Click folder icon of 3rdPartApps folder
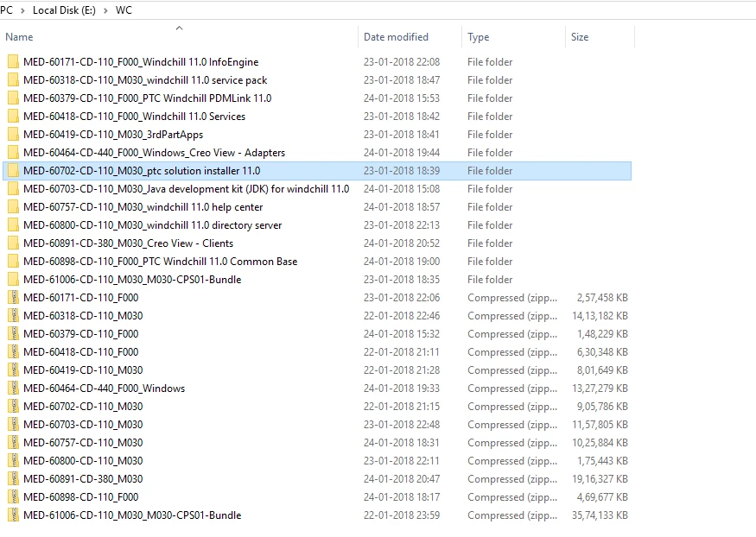 point(13,135)
